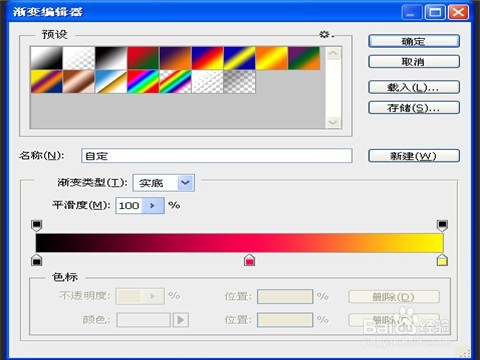Click the preset list scroll-up arrow
Viewport: 480px width, 360px height.
tap(333, 53)
